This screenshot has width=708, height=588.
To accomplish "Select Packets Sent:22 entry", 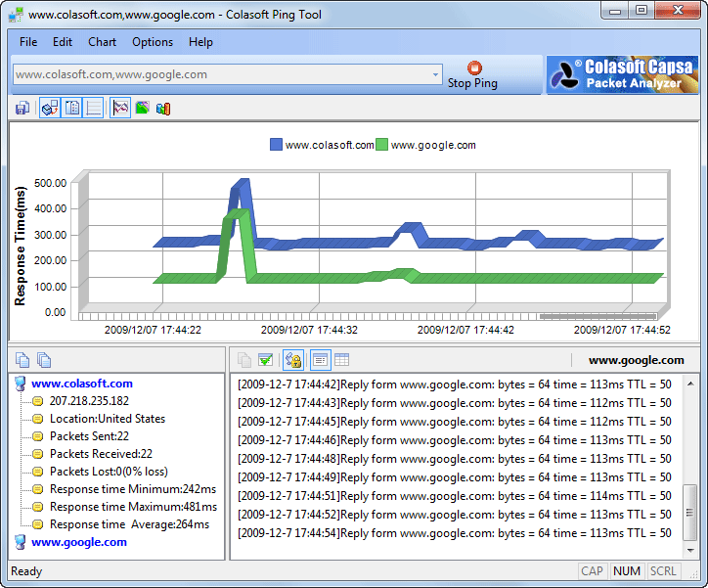I will coord(89,436).
